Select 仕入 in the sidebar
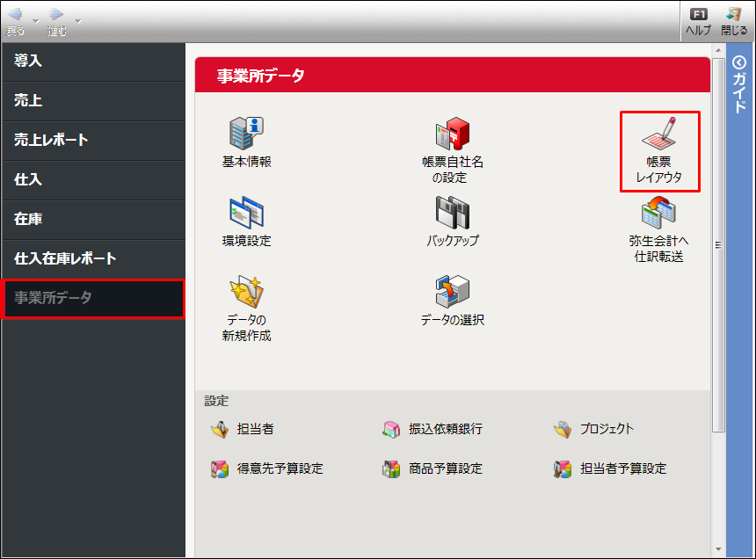756x559 pixels. (93, 180)
